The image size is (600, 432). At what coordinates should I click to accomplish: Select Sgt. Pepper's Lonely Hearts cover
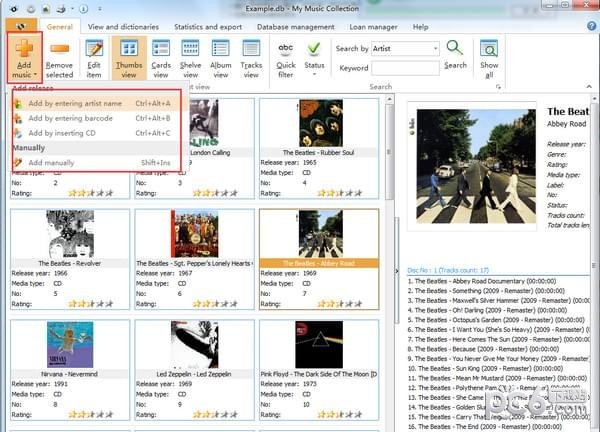pos(194,234)
